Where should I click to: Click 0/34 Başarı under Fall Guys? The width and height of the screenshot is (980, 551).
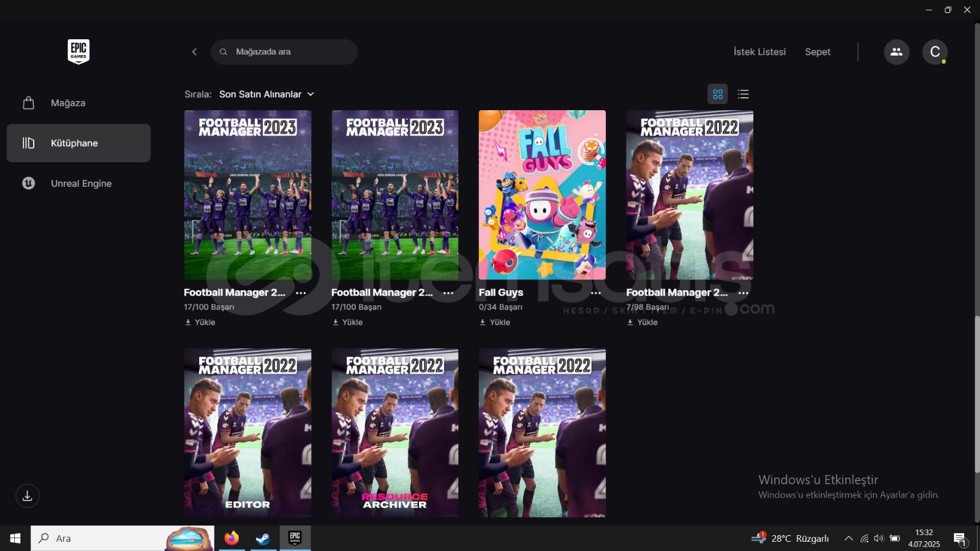click(x=500, y=307)
